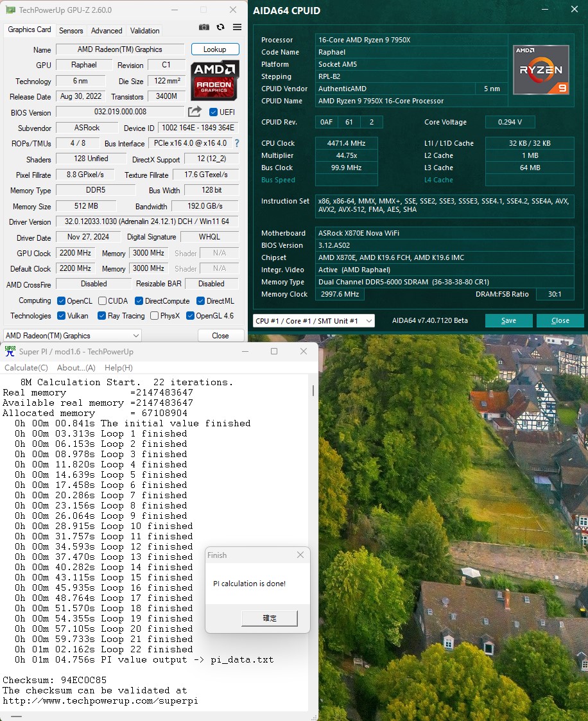Confirm the Finish dialog with 確定

tap(270, 618)
